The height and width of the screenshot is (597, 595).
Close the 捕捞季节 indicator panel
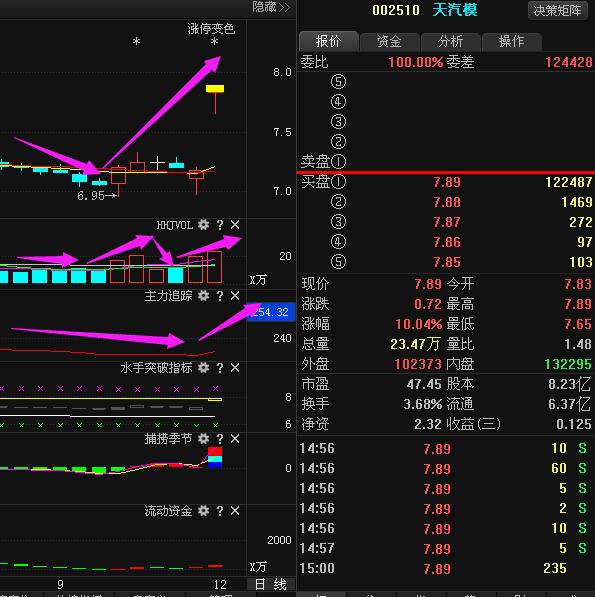point(235,439)
